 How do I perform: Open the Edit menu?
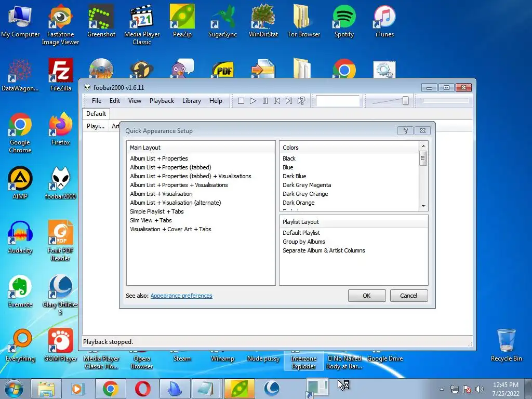point(115,101)
